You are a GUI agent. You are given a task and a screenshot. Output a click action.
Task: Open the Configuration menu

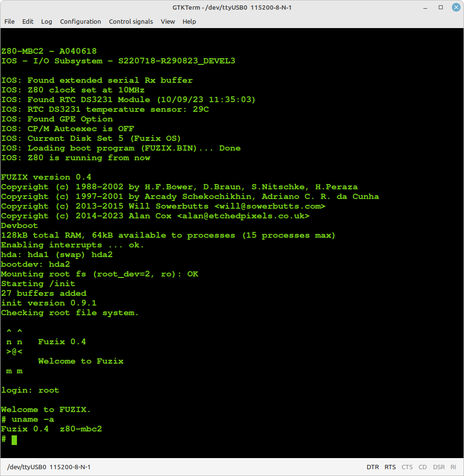pyautogui.click(x=80, y=21)
